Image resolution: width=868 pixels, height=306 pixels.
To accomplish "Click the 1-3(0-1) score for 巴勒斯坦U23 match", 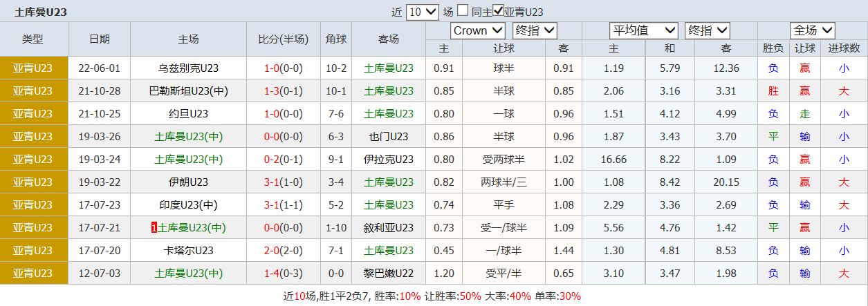I will (283, 91).
